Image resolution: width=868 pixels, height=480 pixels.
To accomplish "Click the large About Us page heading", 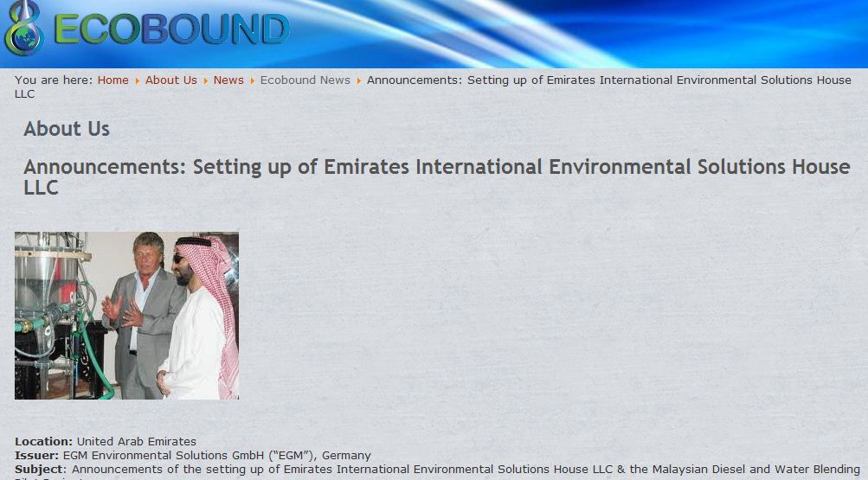I will tap(67, 129).
